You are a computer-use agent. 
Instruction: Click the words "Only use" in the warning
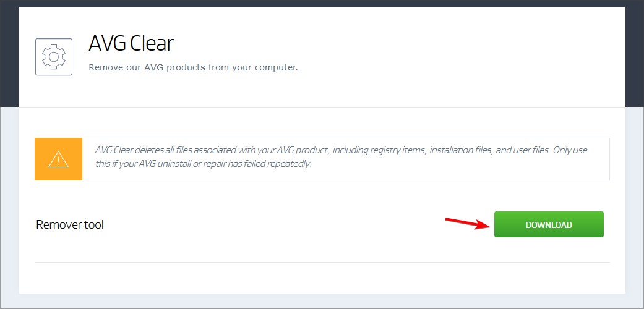(570, 150)
